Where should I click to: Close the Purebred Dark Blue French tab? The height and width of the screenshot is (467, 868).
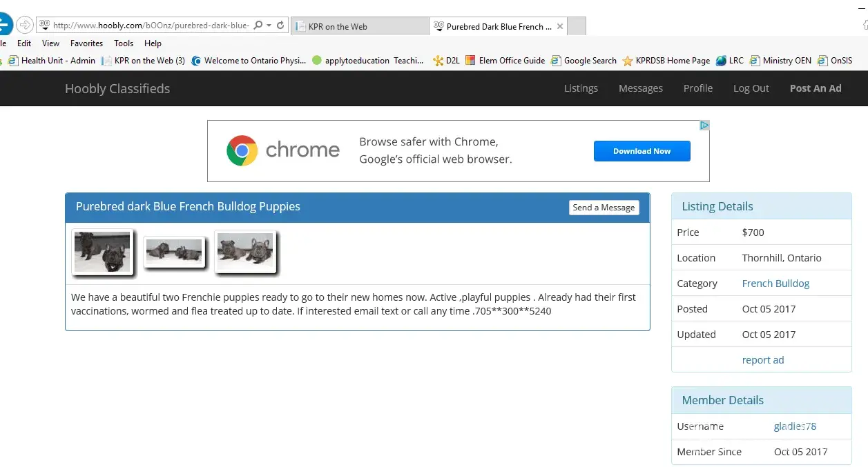point(560,26)
